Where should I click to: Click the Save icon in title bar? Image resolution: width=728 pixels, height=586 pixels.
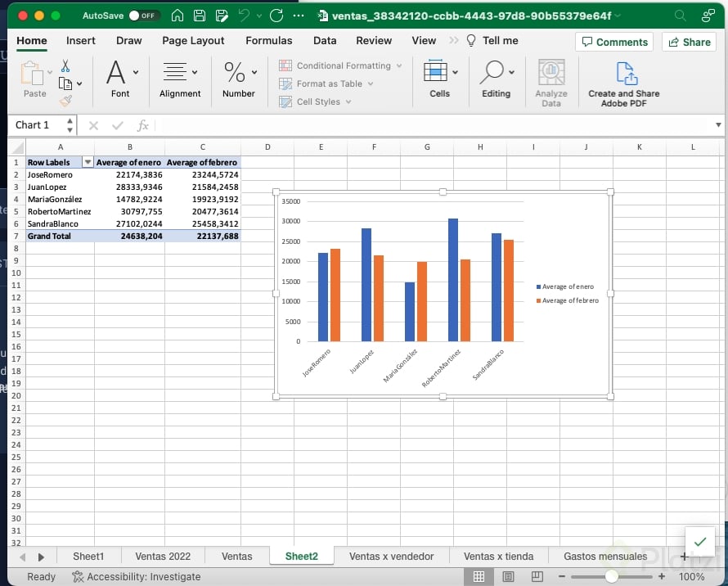200,16
